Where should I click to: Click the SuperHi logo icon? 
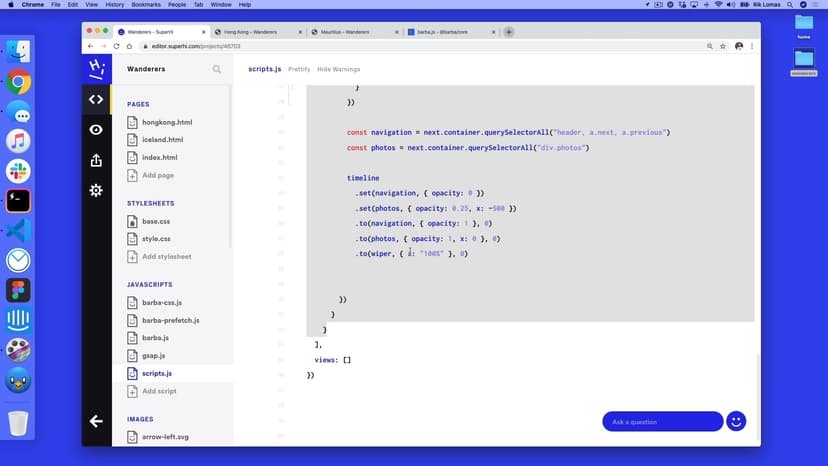pos(96,68)
